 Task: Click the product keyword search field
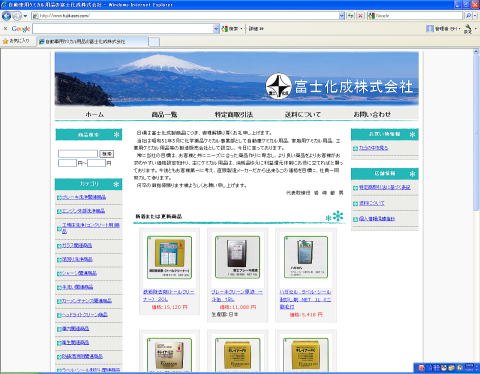click(78, 154)
